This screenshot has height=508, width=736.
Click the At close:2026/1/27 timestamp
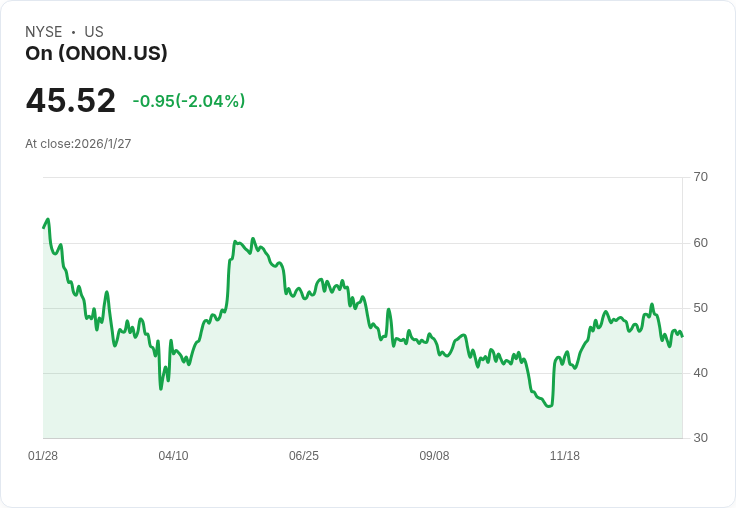click(x=78, y=144)
